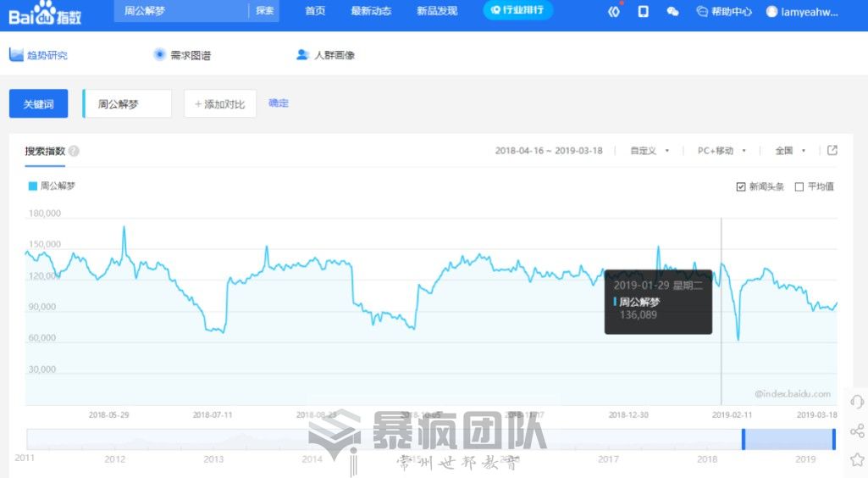868x478 pixels.
Task: Click the 2013 mark on the timeline
Action: [213, 459]
